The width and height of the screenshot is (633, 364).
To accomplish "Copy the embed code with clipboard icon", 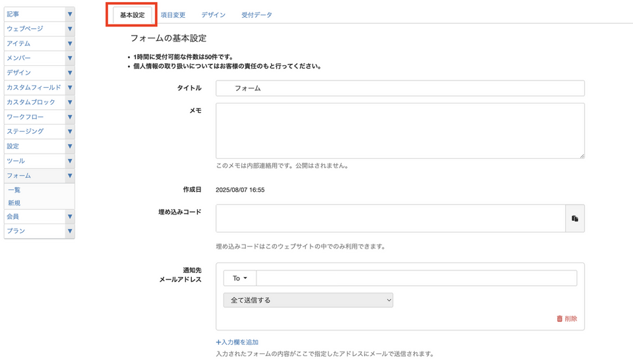I will coord(575,218).
